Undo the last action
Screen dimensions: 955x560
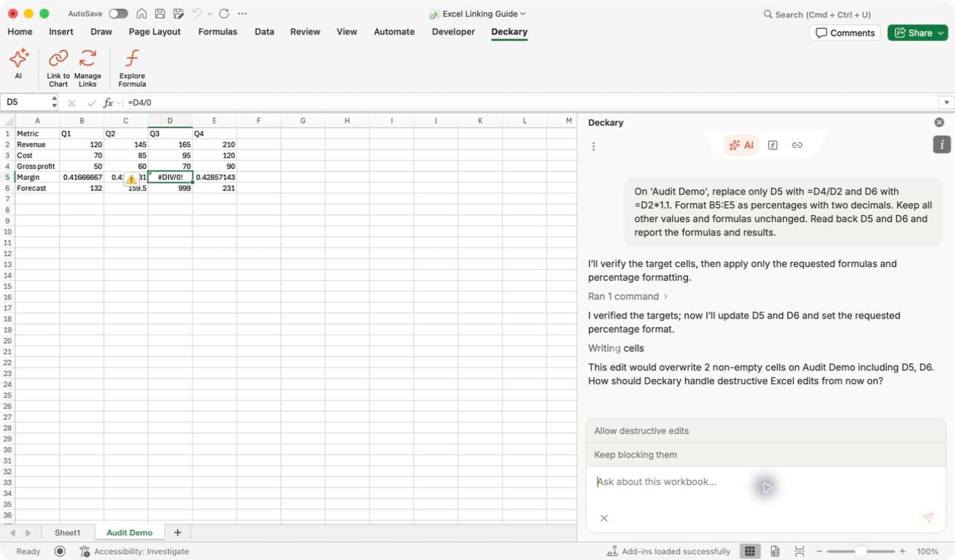coord(196,14)
